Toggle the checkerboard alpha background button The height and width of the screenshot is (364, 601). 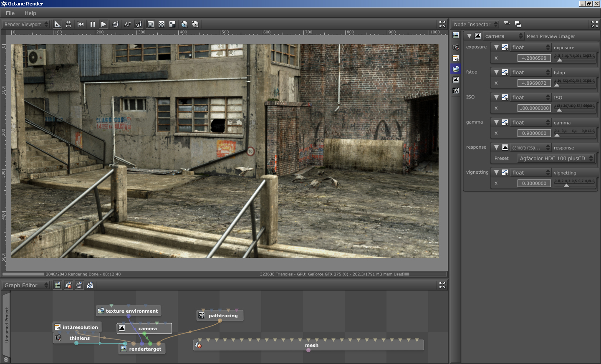(162, 24)
